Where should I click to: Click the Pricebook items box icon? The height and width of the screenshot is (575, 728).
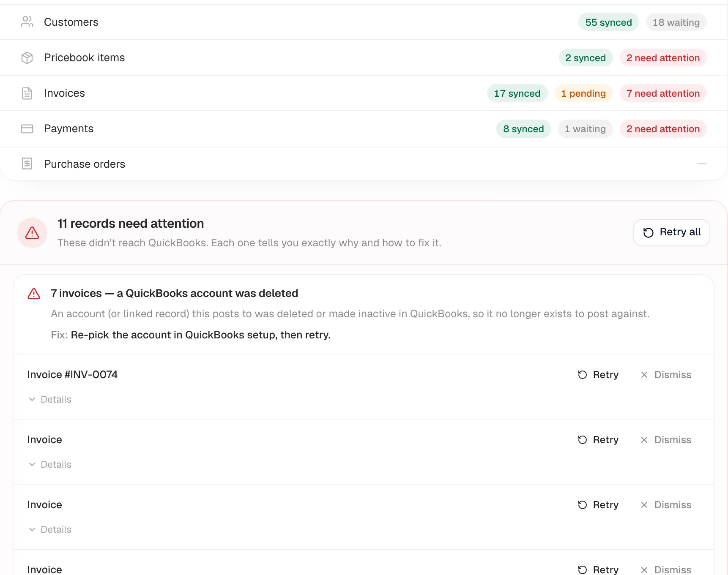(27, 57)
